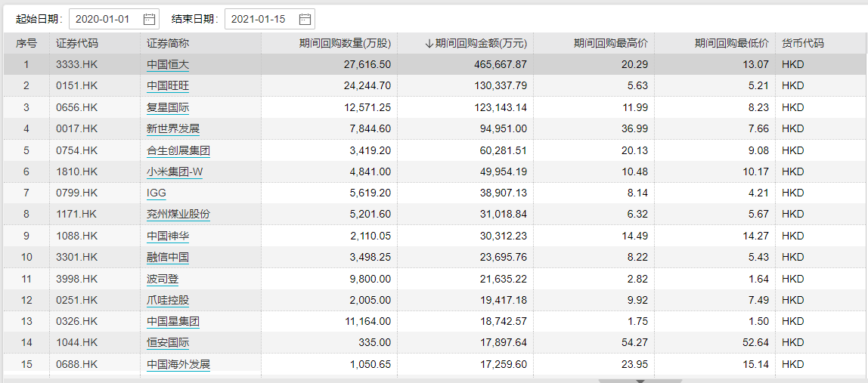Open the 小米集团-W stock link
This screenshot has width=868, height=383.
175,171
